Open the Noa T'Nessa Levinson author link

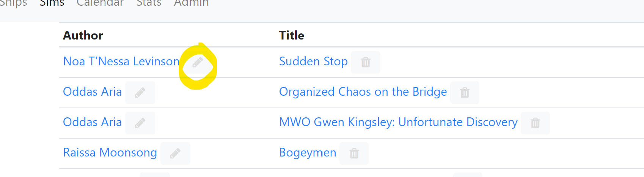(x=121, y=61)
